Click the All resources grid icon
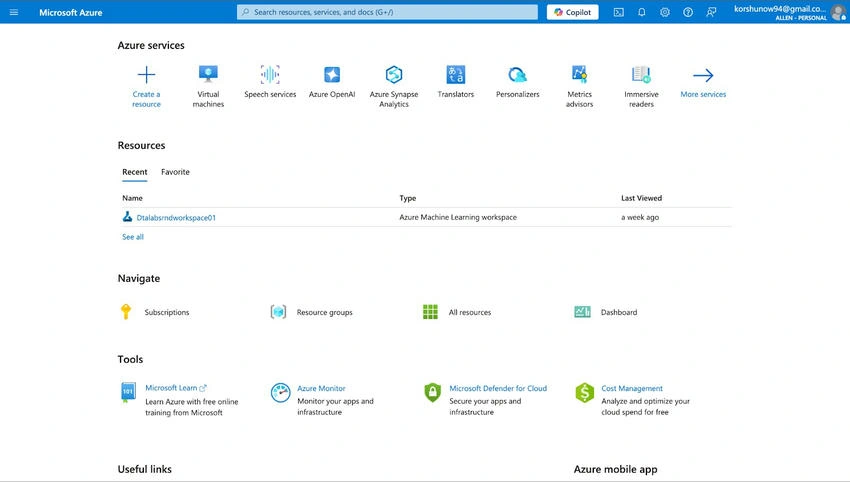The height and width of the screenshot is (482, 850). [x=430, y=312]
